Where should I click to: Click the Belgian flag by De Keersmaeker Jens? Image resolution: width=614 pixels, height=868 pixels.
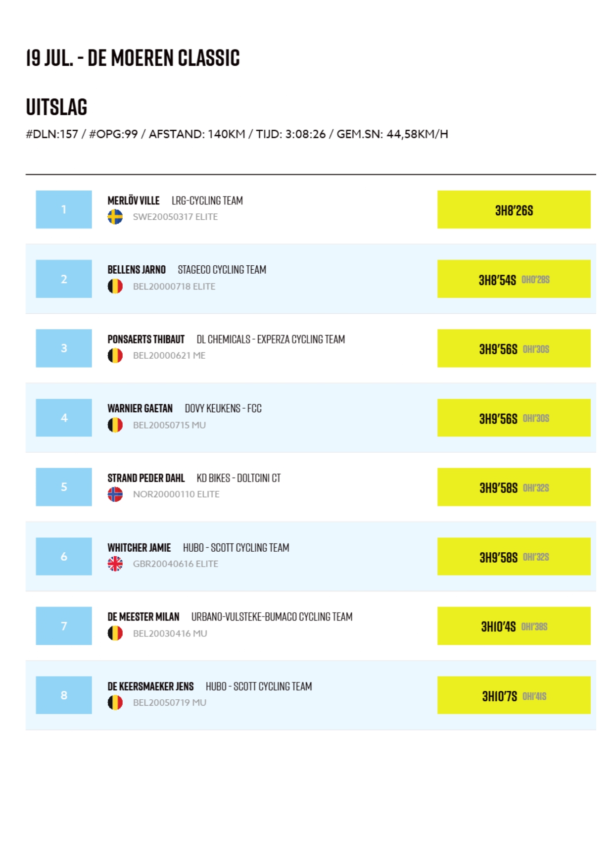tap(115, 702)
